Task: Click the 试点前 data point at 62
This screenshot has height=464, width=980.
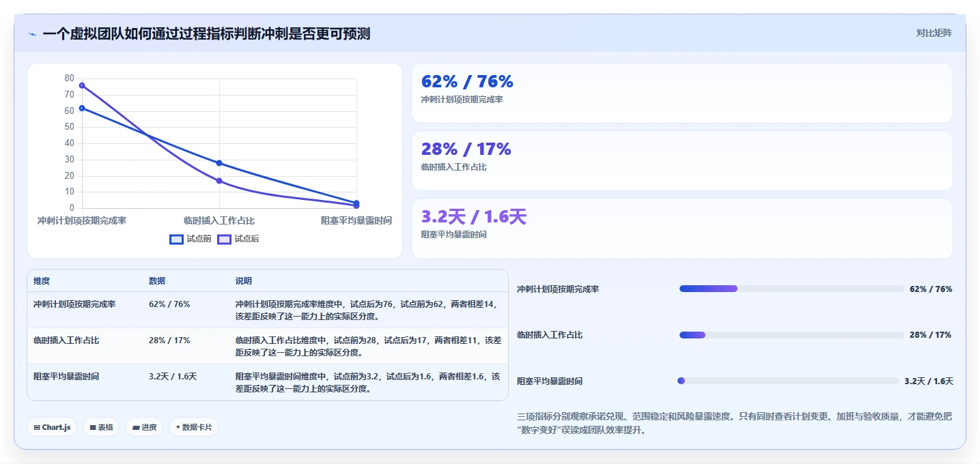Action: pyautogui.click(x=82, y=108)
